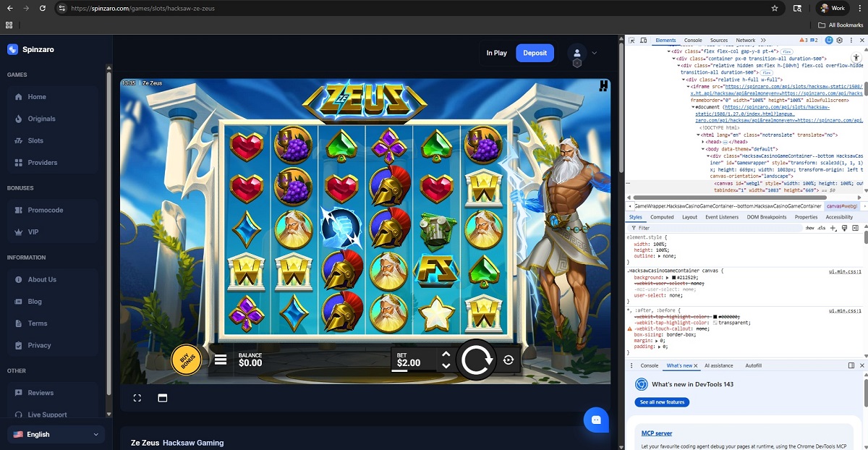Toggle device toolbar in DevTools
The height and width of the screenshot is (450, 868).
tap(644, 41)
